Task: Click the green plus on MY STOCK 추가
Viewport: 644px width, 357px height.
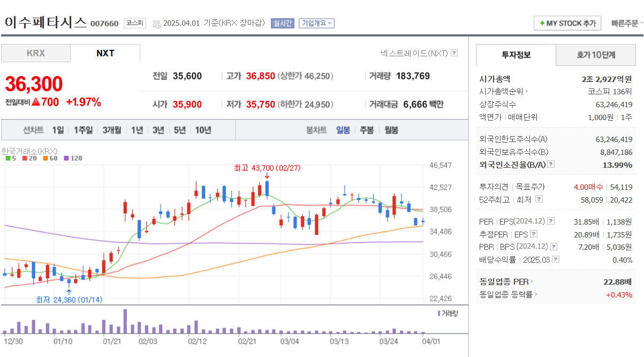Action: pos(542,24)
